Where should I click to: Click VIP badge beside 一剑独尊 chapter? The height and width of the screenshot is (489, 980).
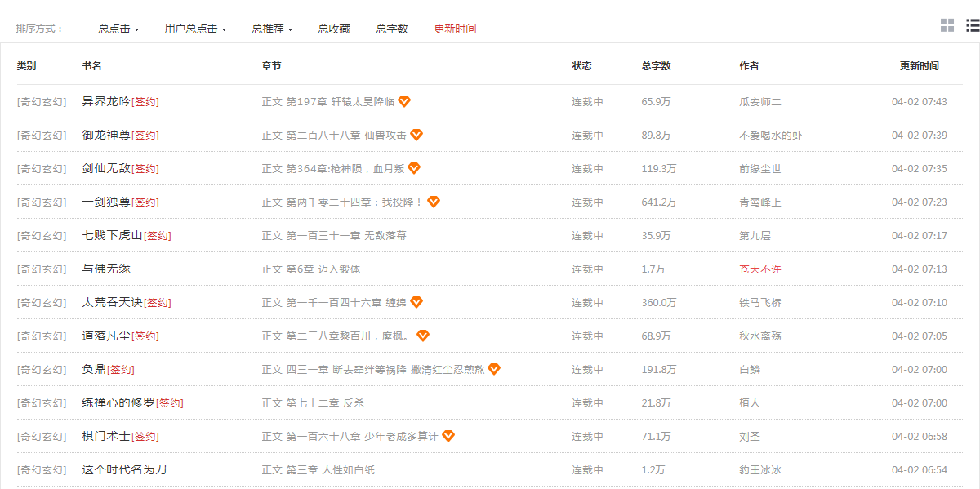pyautogui.click(x=434, y=202)
